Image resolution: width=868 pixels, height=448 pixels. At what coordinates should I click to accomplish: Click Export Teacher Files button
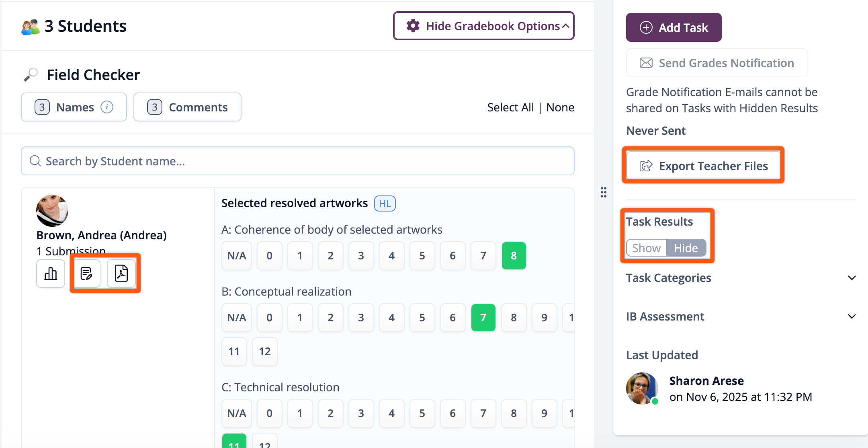tap(703, 166)
